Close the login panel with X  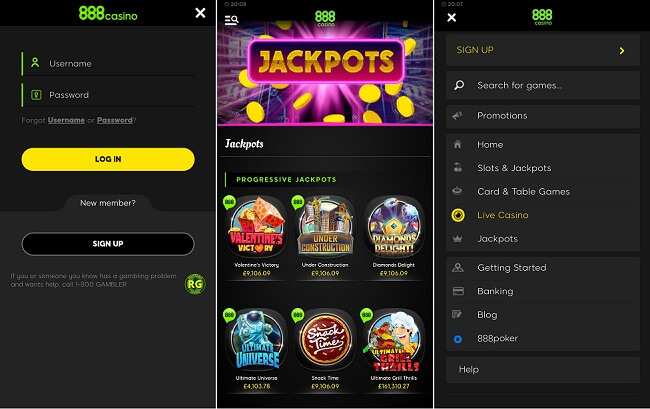pyautogui.click(x=200, y=13)
